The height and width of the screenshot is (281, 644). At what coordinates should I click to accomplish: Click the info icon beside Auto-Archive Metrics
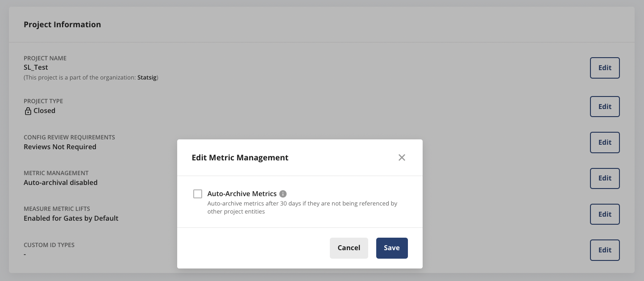click(x=283, y=194)
